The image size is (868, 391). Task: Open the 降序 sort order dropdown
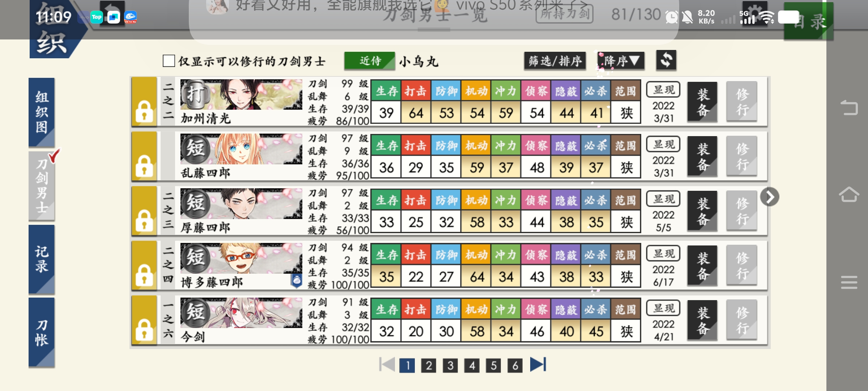[x=621, y=60]
